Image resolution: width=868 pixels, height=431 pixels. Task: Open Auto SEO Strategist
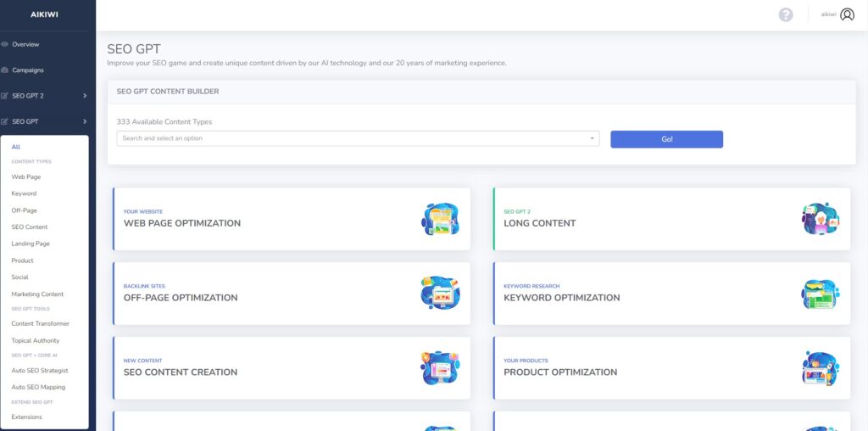40,371
